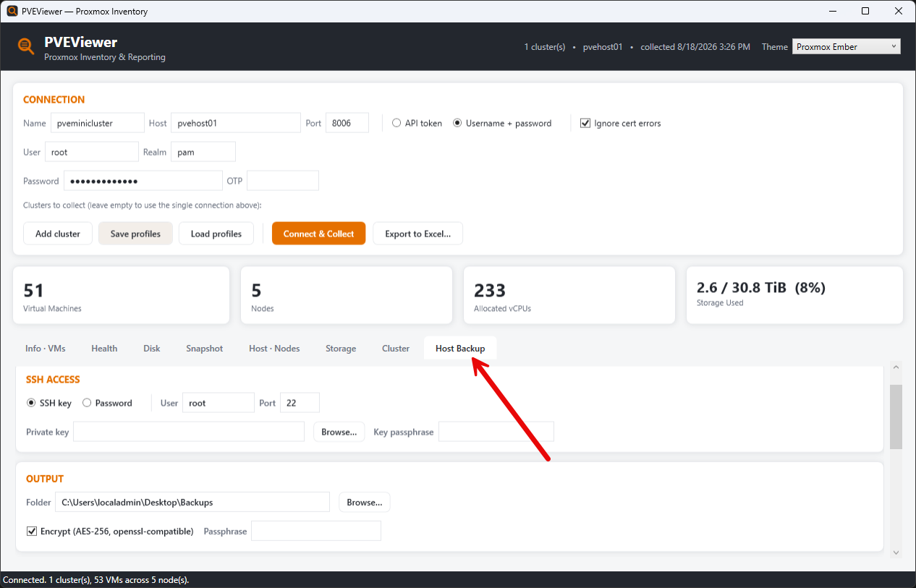This screenshot has height=588, width=916.
Task: Click the output Folder path field
Action: coord(192,502)
